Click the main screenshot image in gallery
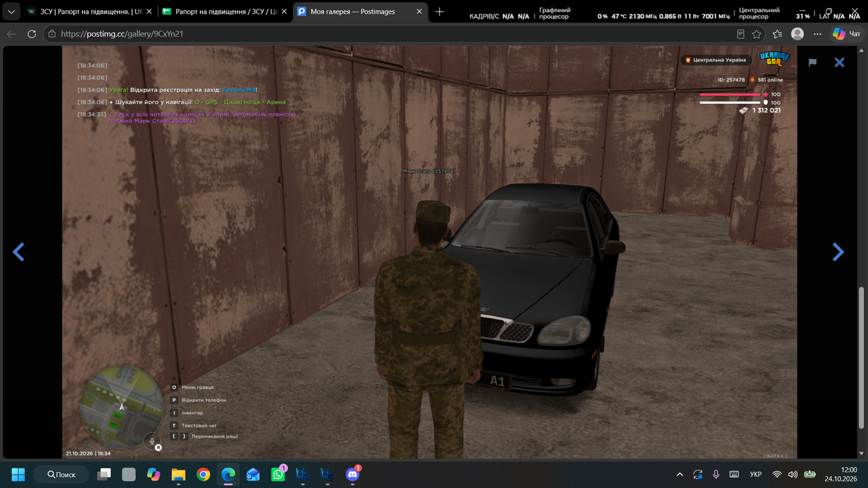The width and height of the screenshot is (868, 488). pyautogui.click(x=430, y=252)
